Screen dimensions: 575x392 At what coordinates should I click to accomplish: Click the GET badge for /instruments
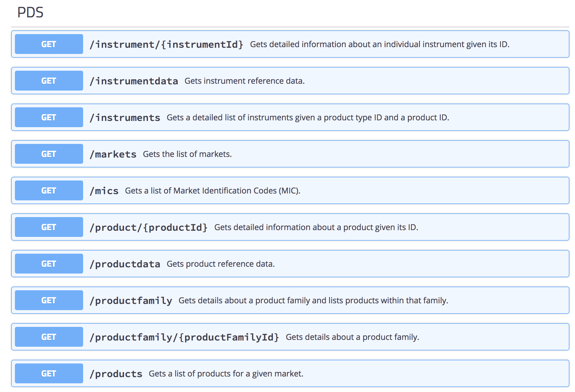tap(48, 117)
